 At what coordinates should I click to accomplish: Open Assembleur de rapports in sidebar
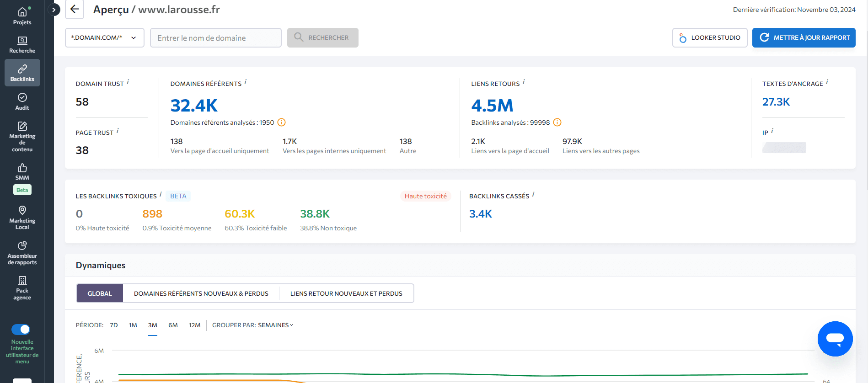22,253
